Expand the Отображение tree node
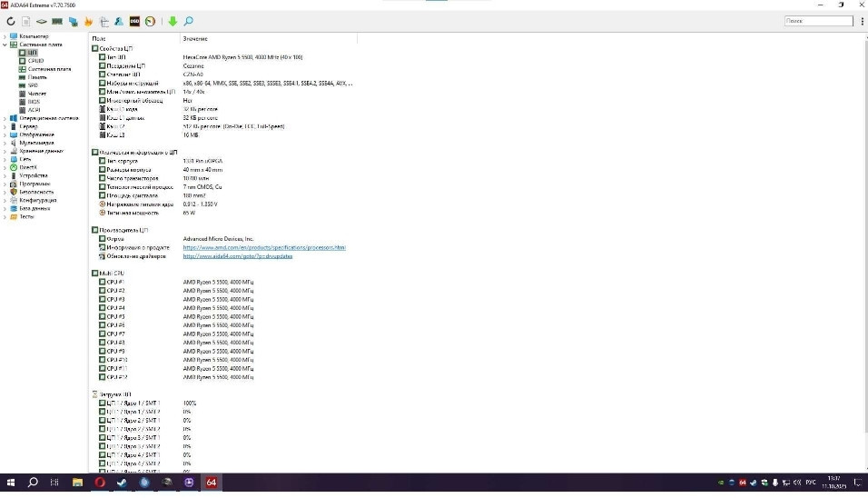The width and height of the screenshot is (868, 498). 5,134
